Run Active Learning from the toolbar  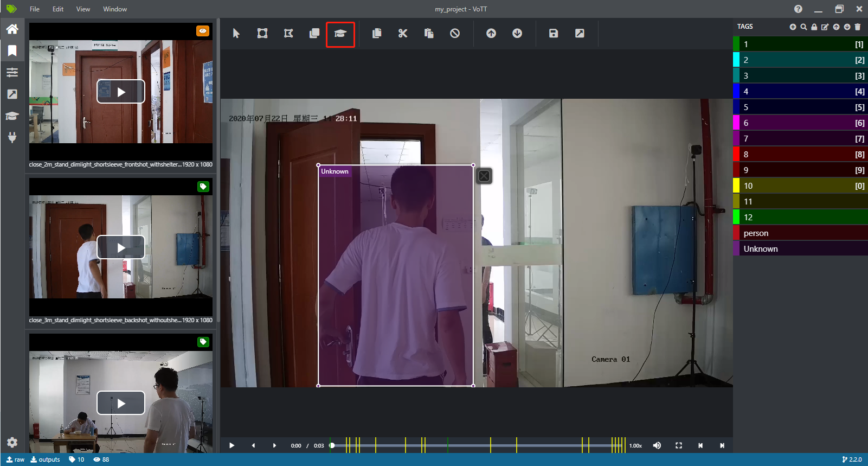[x=340, y=34]
